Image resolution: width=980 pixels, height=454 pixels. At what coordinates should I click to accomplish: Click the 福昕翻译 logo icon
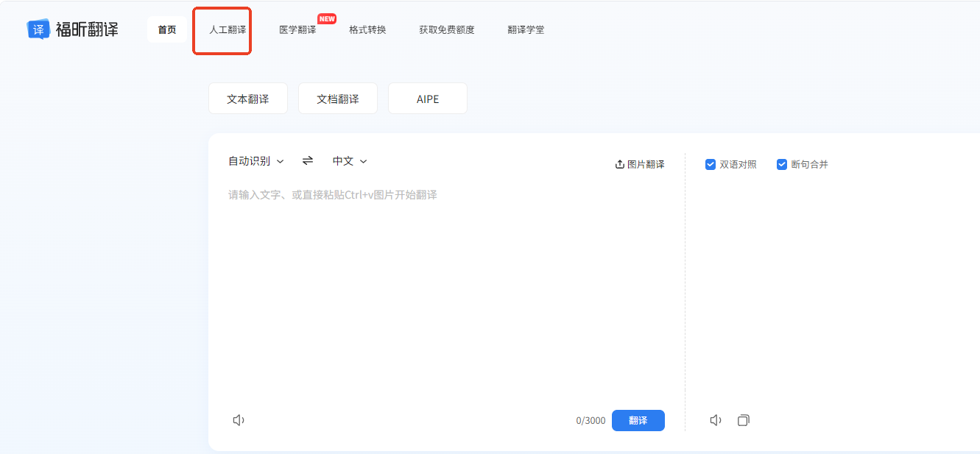(38, 29)
